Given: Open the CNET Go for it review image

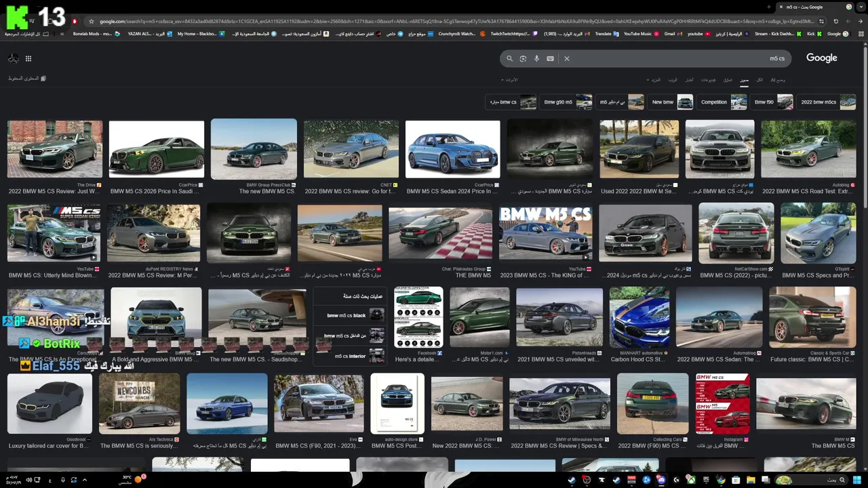Looking at the screenshot, I should click(351, 149).
